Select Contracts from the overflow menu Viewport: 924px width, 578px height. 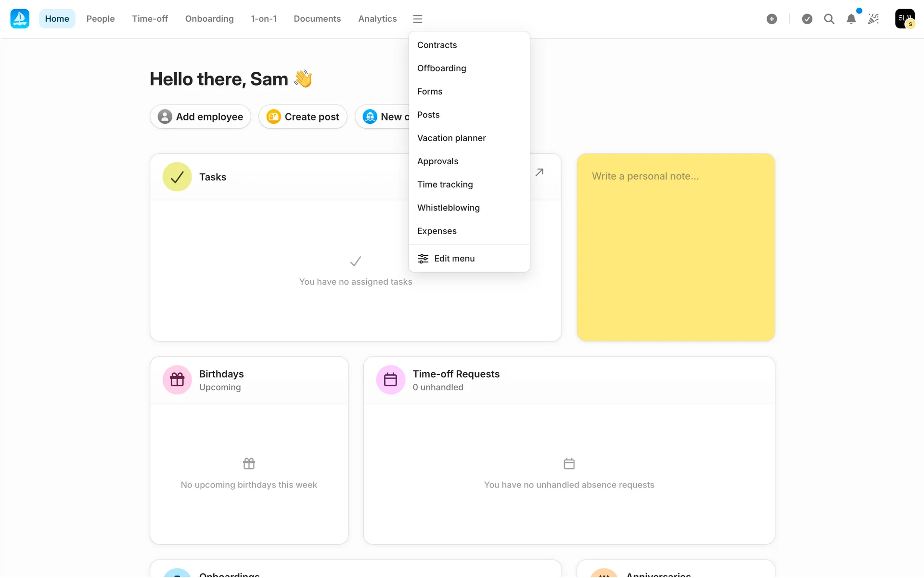437,45
